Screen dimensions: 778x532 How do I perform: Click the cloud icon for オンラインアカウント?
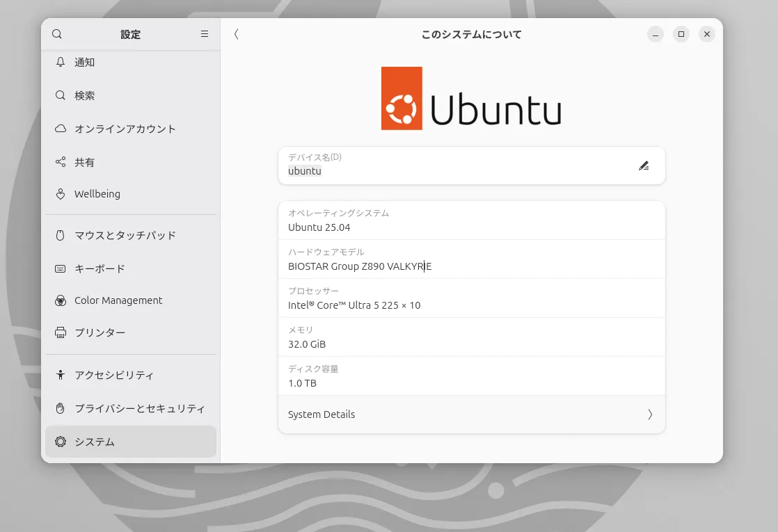tap(61, 129)
